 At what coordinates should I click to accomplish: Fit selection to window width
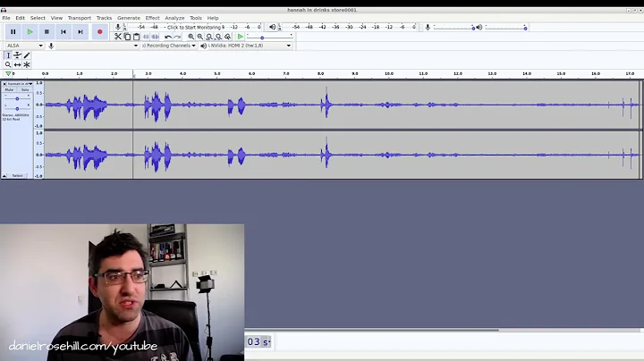pos(209,37)
